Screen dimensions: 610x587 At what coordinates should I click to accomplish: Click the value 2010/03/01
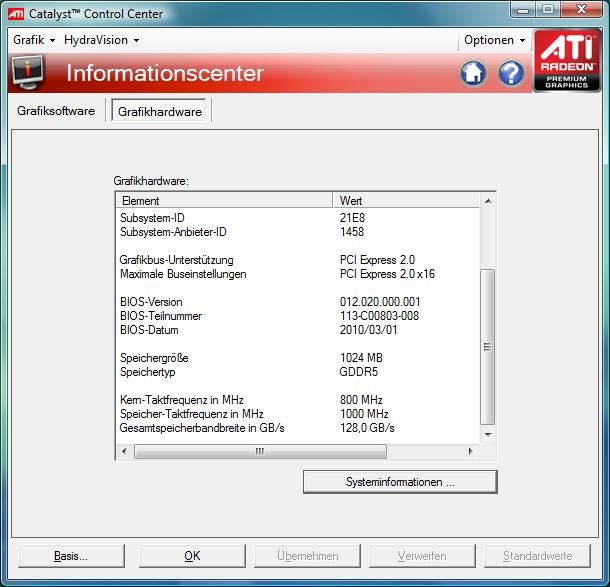tap(368, 330)
